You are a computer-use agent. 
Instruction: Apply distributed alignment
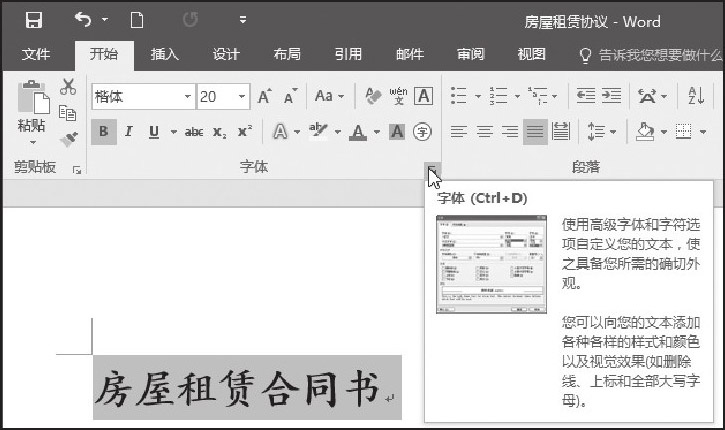point(561,132)
